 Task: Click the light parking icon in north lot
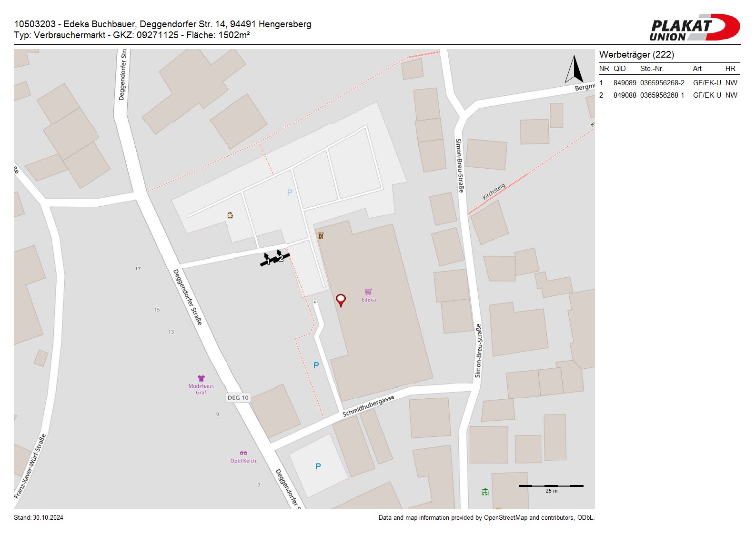coord(290,192)
